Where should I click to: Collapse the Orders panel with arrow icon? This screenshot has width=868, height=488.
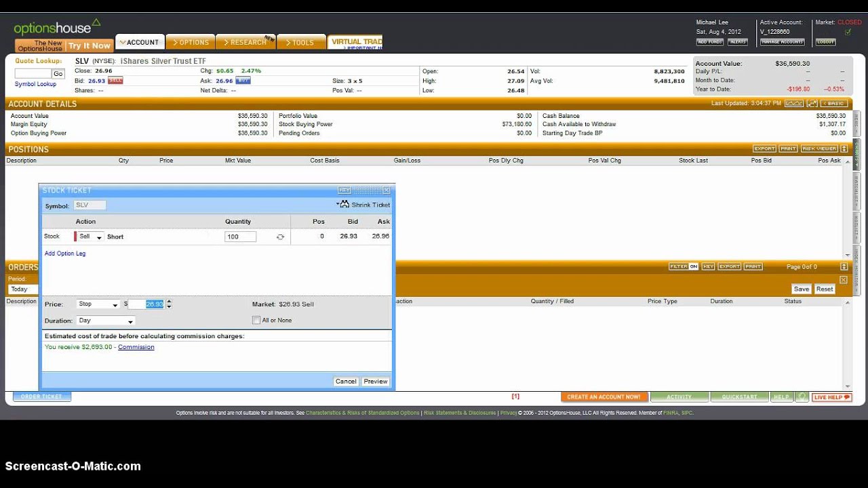tap(844, 266)
